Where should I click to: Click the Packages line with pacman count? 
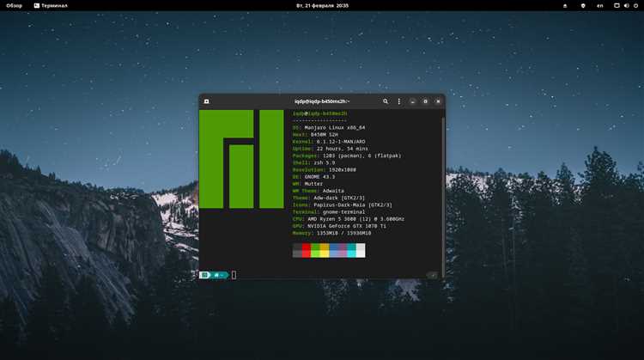(x=347, y=156)
